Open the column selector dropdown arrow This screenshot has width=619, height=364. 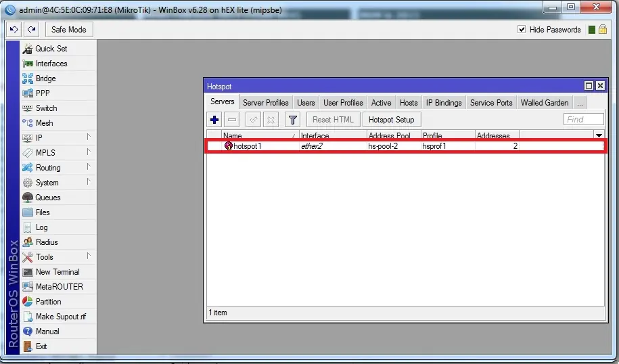tap(599, 135)
